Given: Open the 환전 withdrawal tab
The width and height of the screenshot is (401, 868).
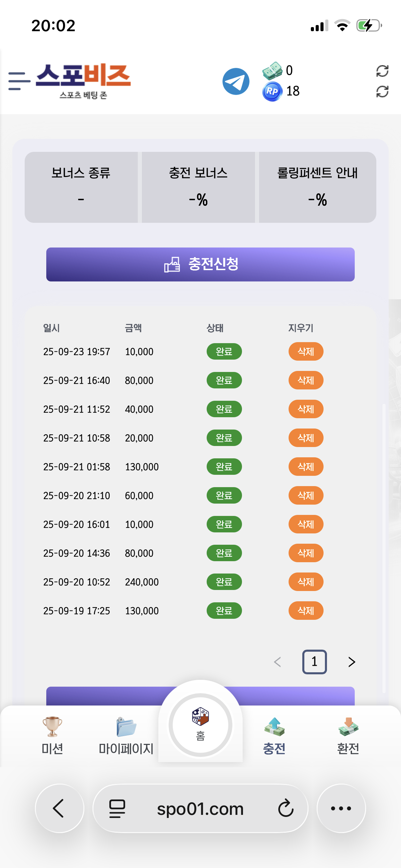Looking at the screenshot, I should pos(348,735).
